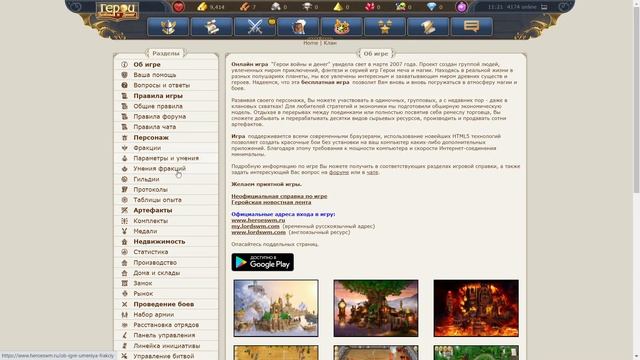Open the giant tree town thumbnail

pos(376,308)
